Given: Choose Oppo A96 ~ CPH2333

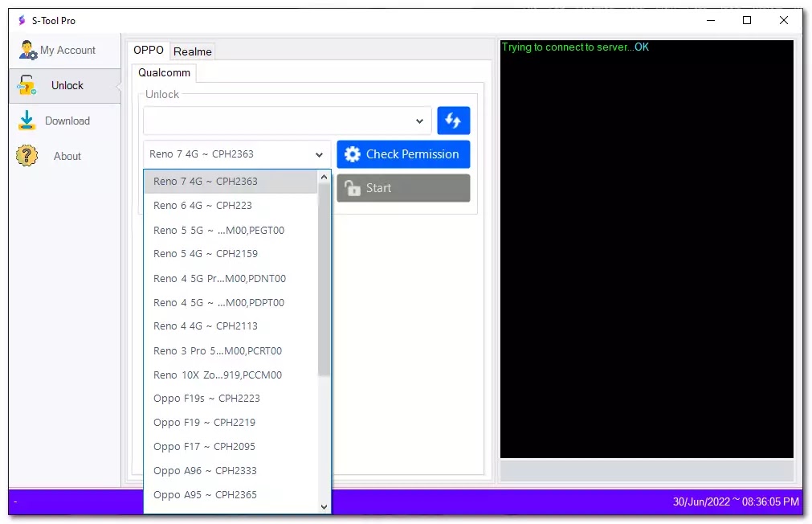Looking at the screenshot, I should click(231, 471).
